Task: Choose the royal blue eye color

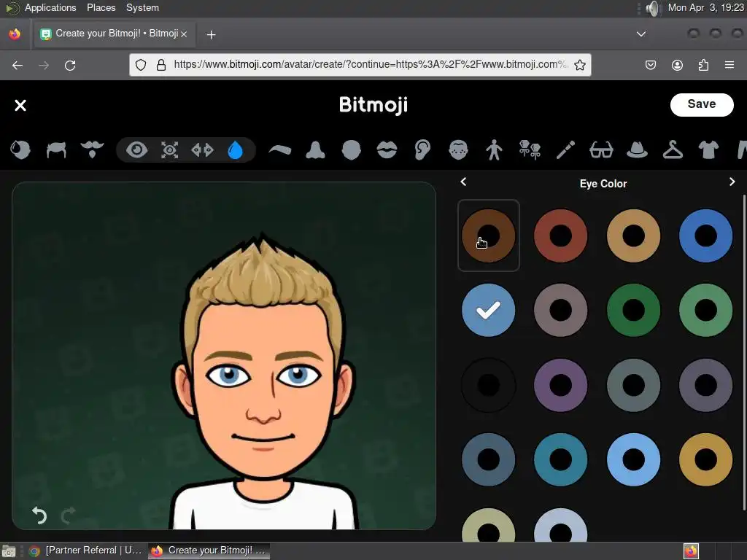Action: coord(706,236)
